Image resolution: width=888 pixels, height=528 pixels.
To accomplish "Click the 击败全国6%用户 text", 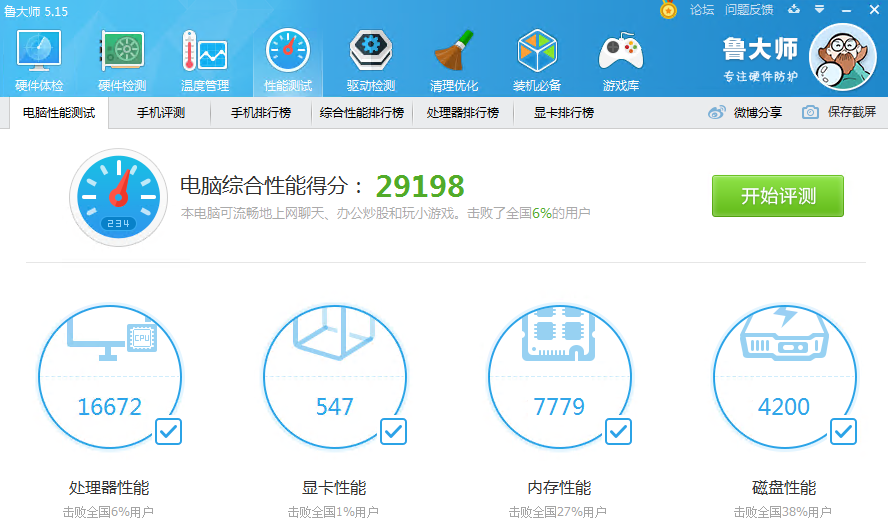I will (x=108, y=512).
